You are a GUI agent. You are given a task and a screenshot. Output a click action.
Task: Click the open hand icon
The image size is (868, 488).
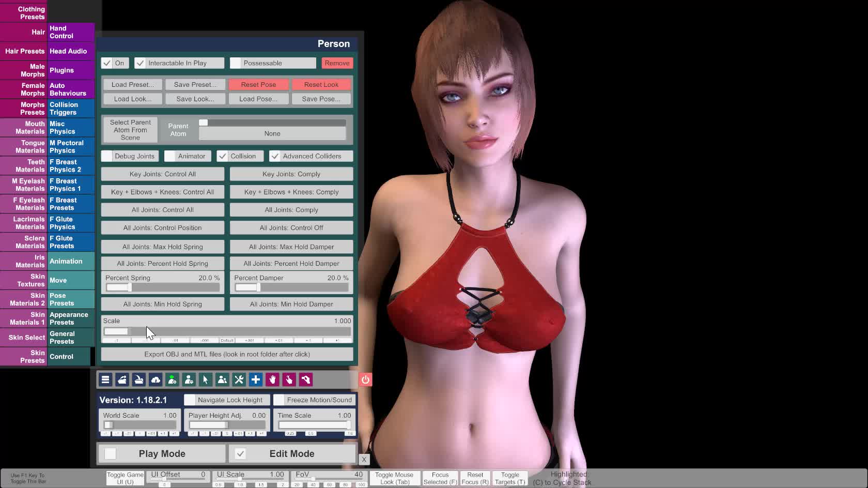pos(272,380)
